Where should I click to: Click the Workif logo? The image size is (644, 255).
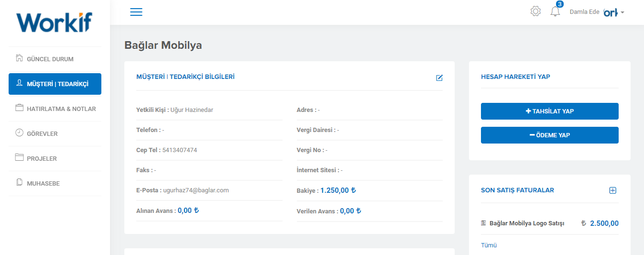[x=54, y=22]
